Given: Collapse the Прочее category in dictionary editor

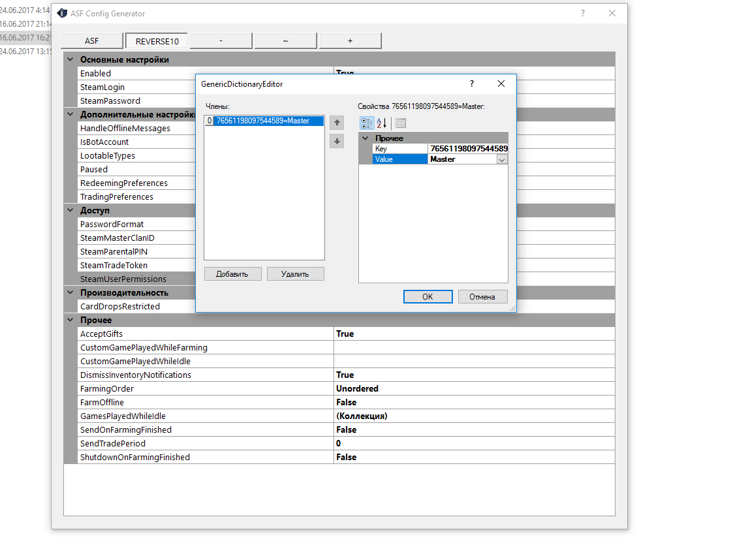Looking at the screenshot, I should [365, 138].
